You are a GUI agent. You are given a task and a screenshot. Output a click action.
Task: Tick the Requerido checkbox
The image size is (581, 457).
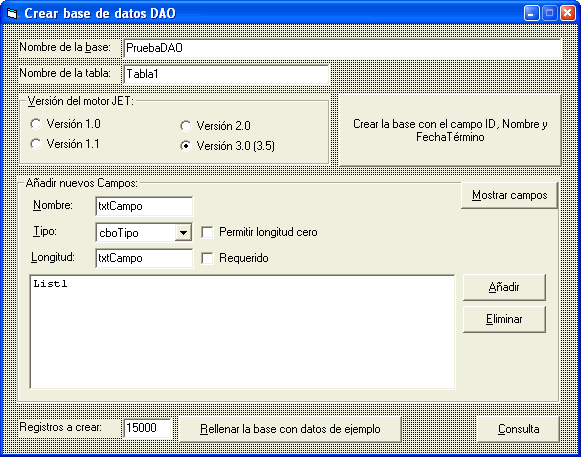pyautogui.click(x=207, y=258)
